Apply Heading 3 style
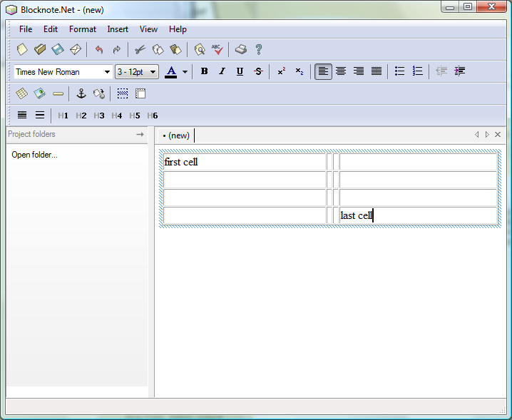512x420 pixels. click(x=99, y=116)
